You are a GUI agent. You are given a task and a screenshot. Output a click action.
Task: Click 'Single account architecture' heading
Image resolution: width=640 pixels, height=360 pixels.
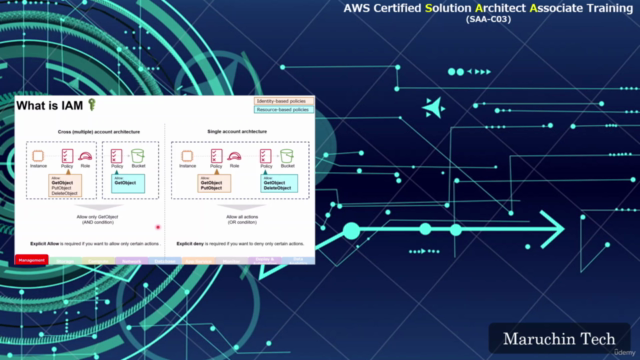point(237,131)
